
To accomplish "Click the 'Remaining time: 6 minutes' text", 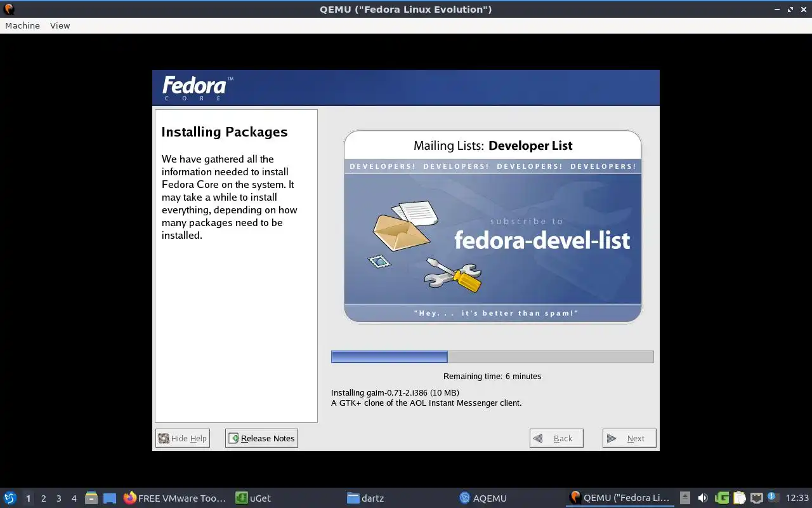I will pyautogui.click(x=492, y=376).
